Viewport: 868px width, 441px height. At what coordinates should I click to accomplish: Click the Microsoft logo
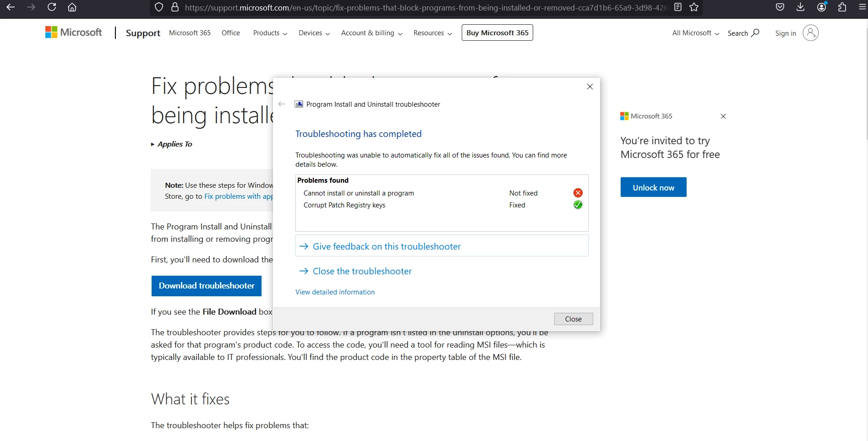pos(74,32)
